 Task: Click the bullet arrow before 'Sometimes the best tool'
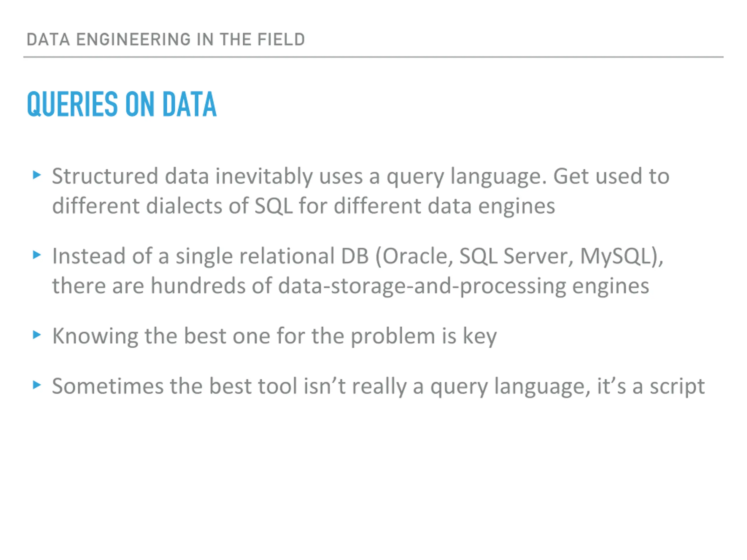tap(37, 385)
